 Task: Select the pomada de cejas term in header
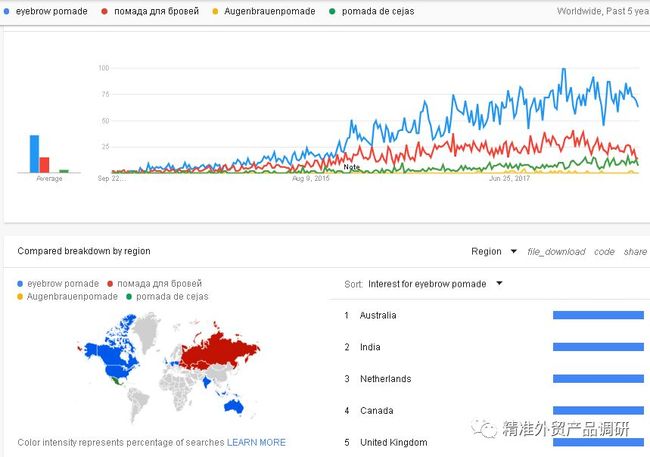378,11
